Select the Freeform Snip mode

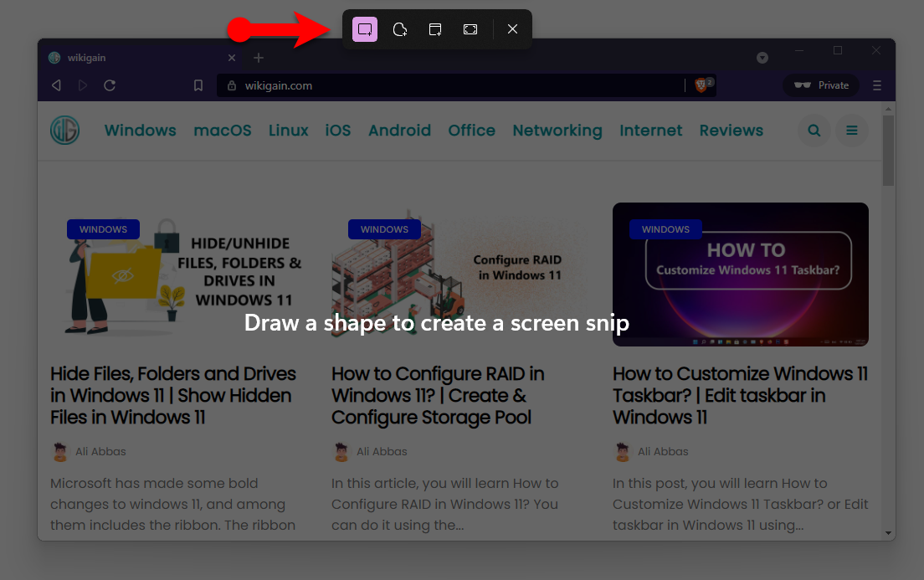[400, 29]
